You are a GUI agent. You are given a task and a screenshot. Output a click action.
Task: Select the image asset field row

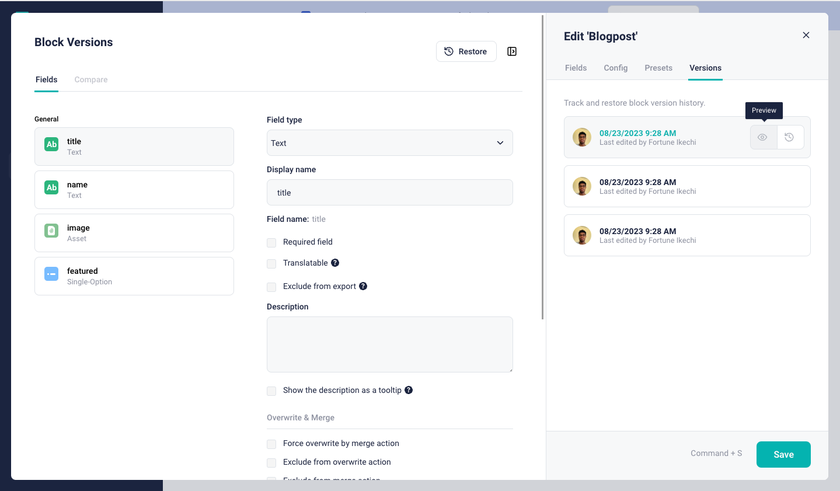click(x=134, y=233)
